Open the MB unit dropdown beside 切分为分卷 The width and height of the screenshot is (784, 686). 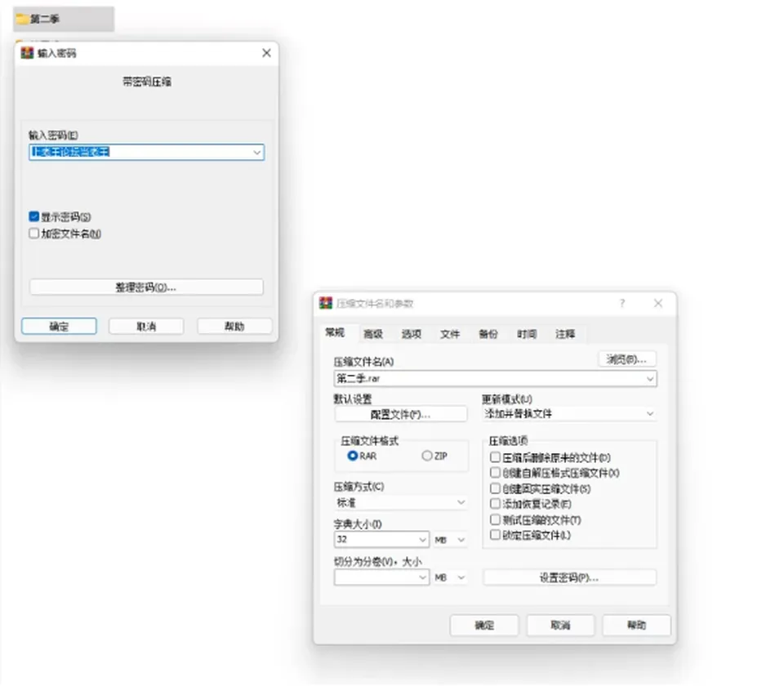coord(450,577)
